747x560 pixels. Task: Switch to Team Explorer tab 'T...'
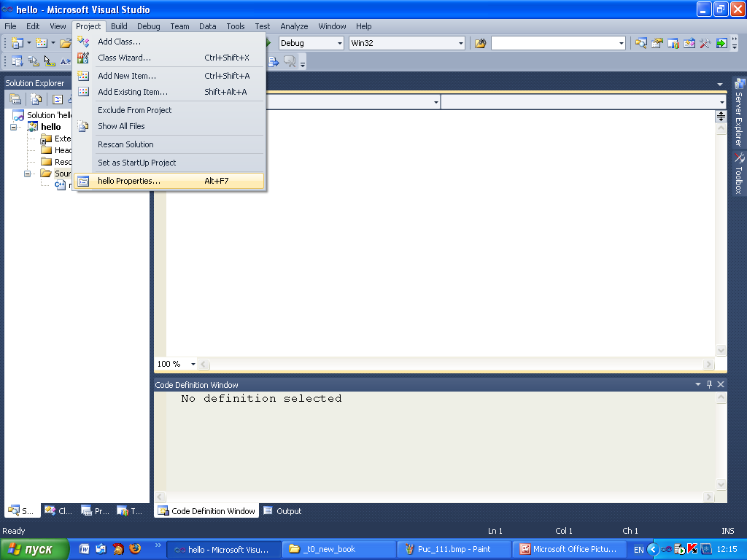(130, 511)
